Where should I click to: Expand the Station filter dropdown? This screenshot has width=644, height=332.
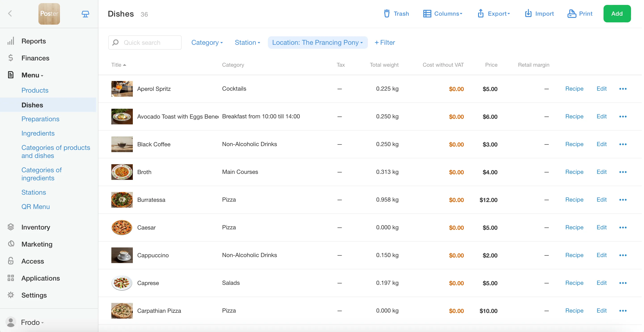click(x=247, y=43)
